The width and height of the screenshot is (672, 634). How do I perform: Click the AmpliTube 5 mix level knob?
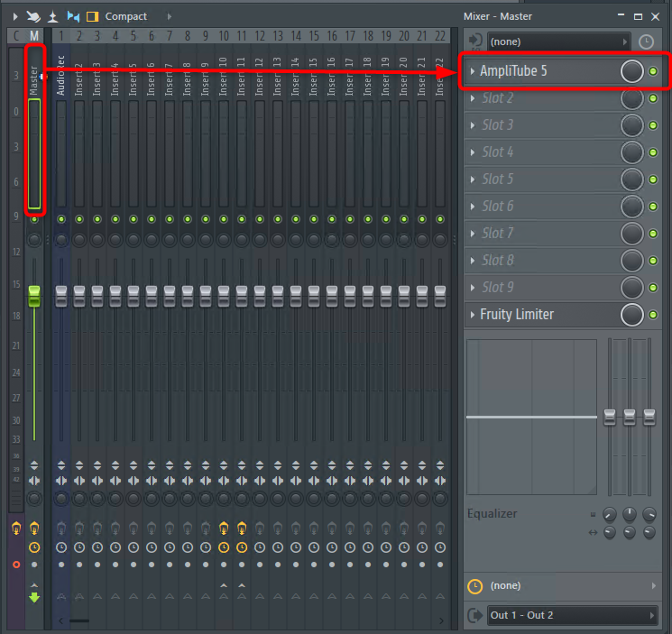[x=632, y=71]
